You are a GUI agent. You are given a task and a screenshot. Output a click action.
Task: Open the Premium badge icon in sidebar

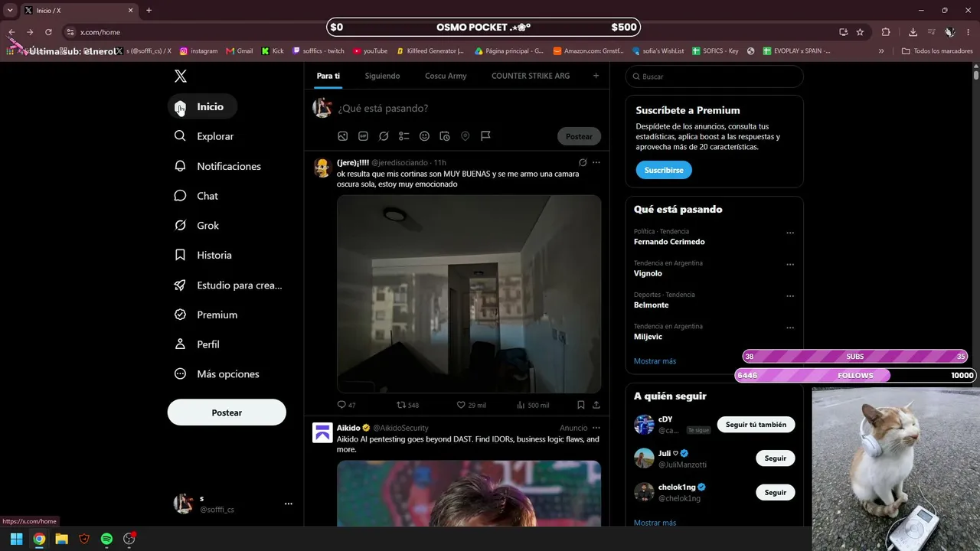[180, 315]
